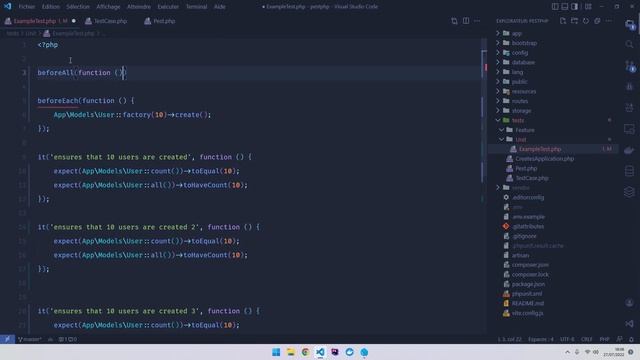Open the Edition menu

pos(51,7)
